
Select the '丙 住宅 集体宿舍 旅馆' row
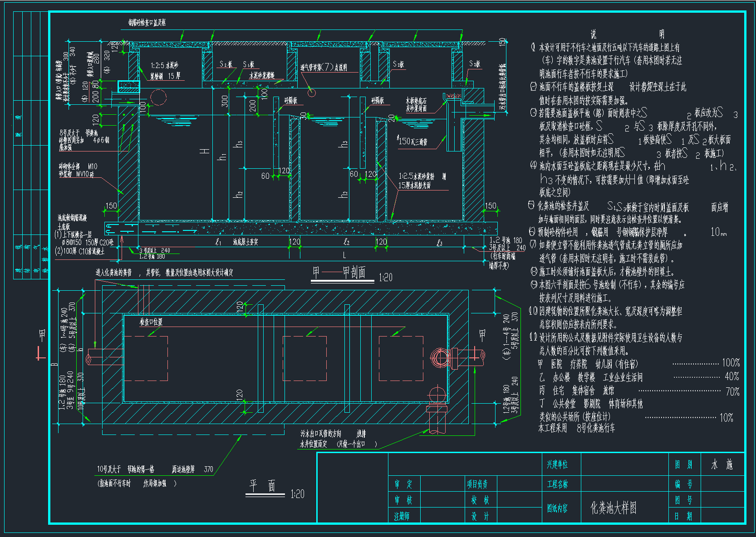click(576, 391)
